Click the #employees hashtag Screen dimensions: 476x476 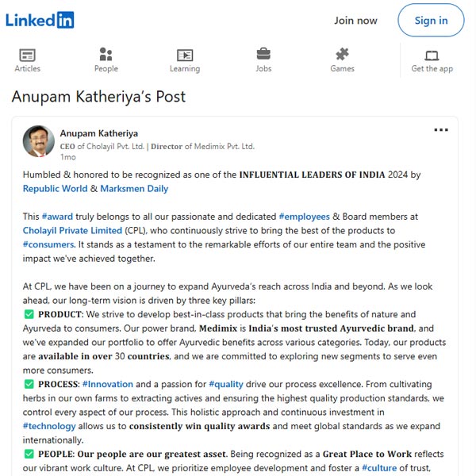(x=304, y=217)
